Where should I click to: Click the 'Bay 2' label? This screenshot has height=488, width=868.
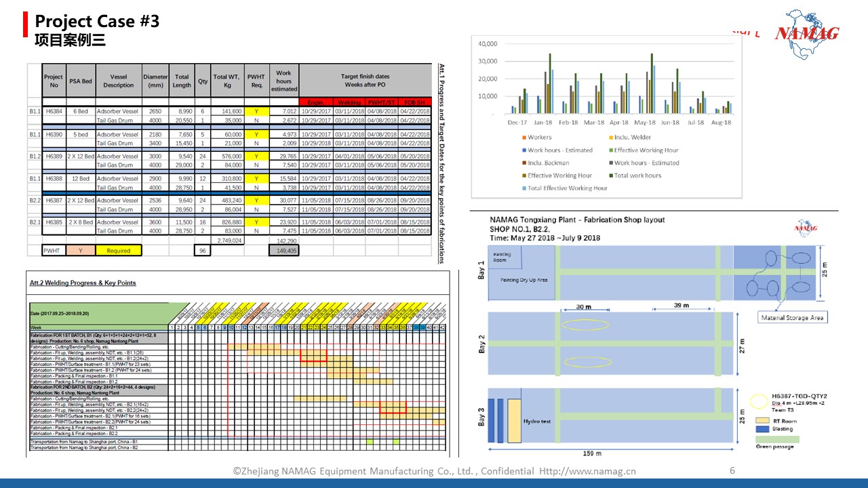(482, 343)
